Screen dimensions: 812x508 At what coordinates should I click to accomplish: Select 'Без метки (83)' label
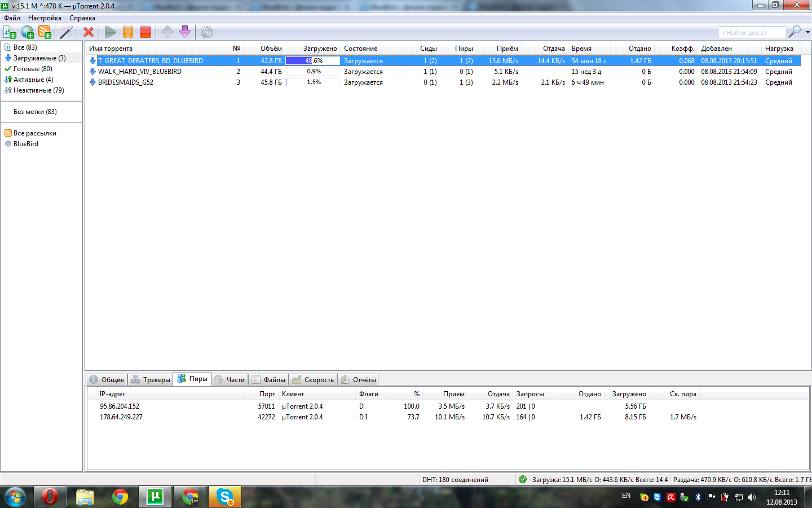pos(35,112)
